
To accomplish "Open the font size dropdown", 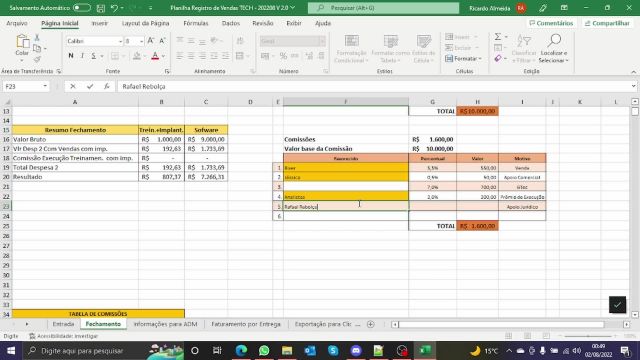I will click(x=142, y=41).
